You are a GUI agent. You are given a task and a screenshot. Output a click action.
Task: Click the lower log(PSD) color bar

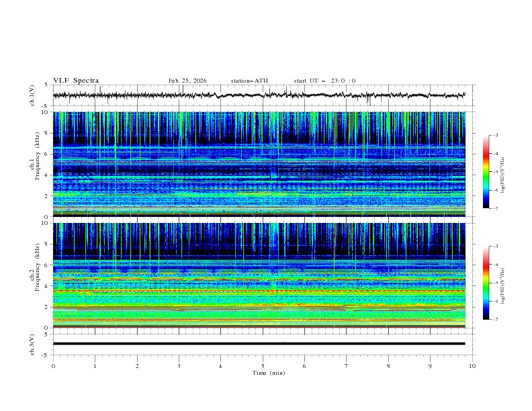486,283
